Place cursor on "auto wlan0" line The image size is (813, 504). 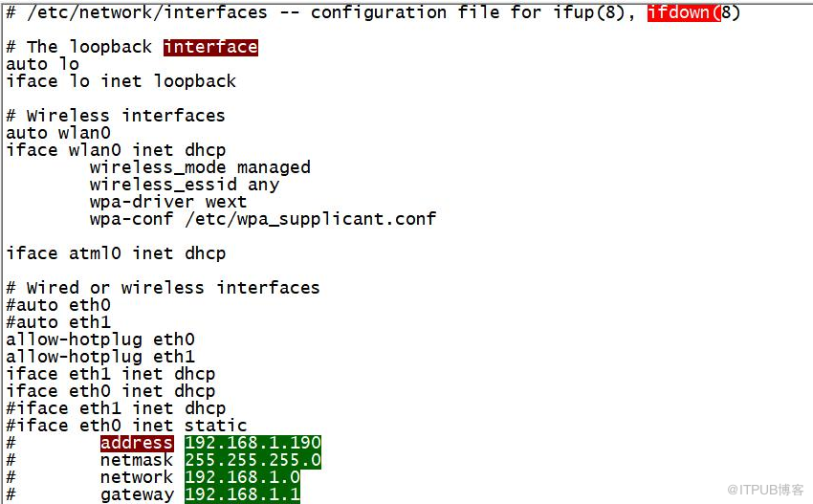[58, 133]
